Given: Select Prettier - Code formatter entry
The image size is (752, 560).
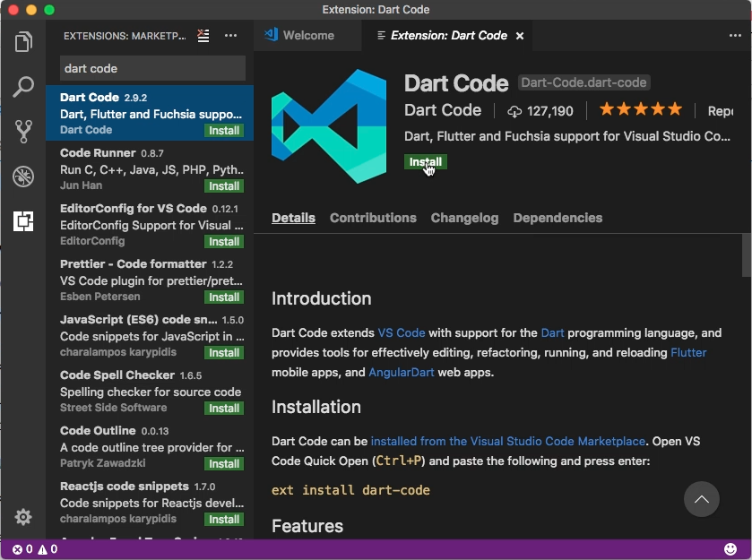Looking at the screenshot, I should pyautogui.click(x=150, y=280).
